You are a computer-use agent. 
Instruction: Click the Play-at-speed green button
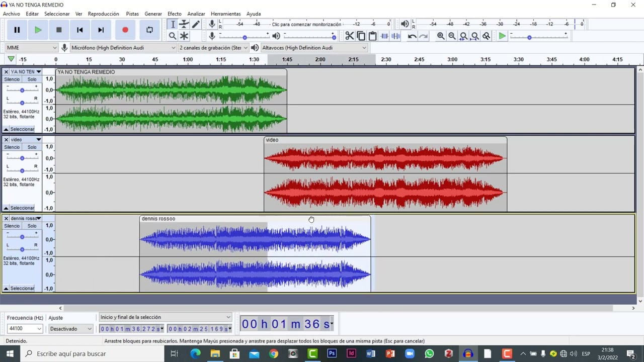pos(502,36)
